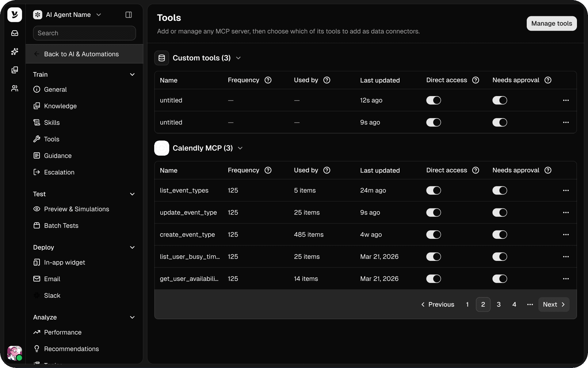This screenshot has height=368, width=588.
Task: Click the Custom tools database icon
Action: tap(162, 58)
